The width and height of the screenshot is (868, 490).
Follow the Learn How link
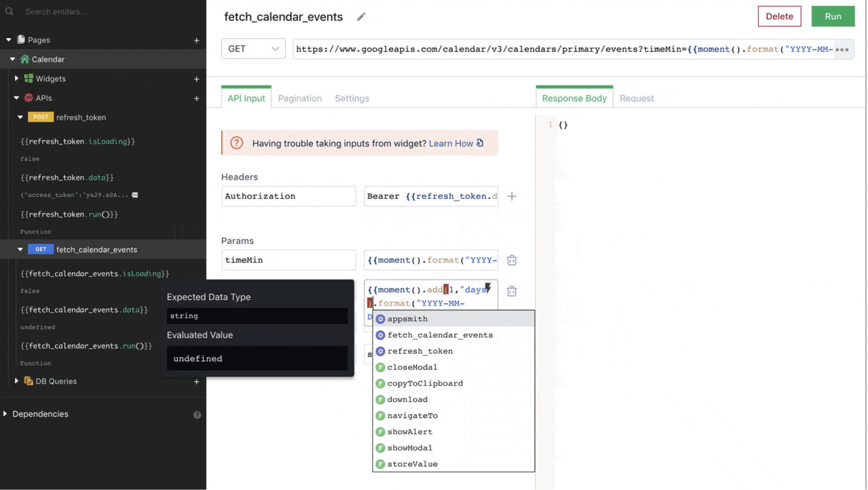pyautogui.click(x=451, y=143)
